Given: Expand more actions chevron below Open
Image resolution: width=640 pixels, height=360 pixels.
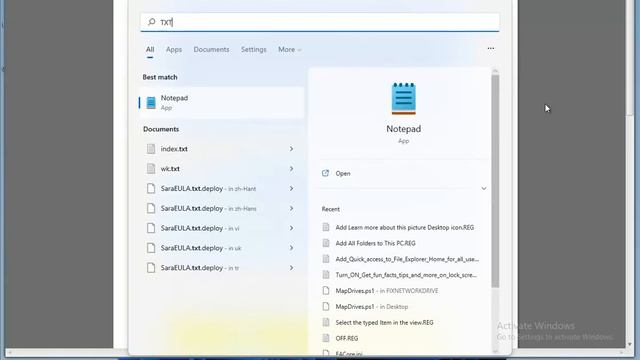Looking at the screenshot, I should point(484,189).
